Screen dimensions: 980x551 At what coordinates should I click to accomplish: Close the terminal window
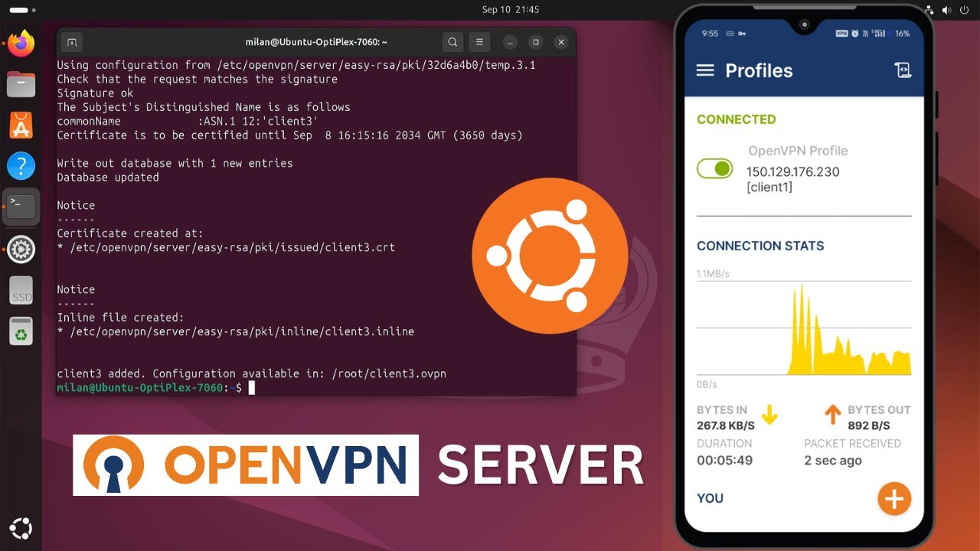coord(561,42)
